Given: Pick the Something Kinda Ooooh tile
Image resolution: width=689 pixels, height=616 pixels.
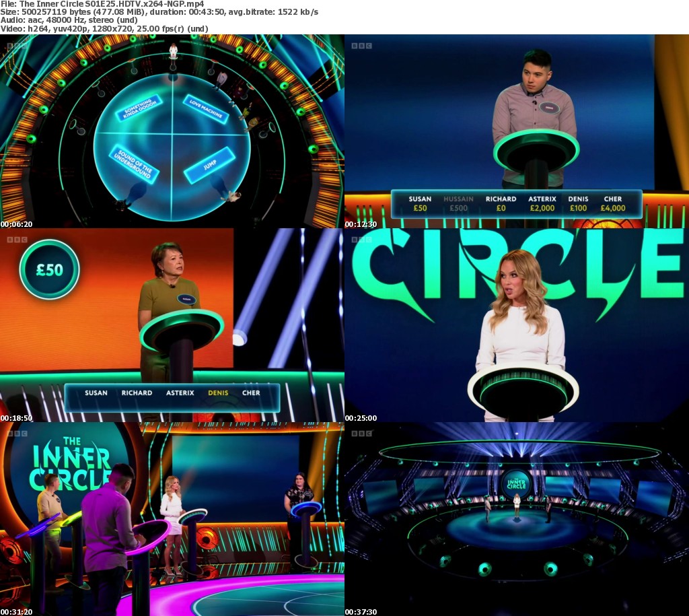Looking at the screenshot, I should click(x=139, y=108).
